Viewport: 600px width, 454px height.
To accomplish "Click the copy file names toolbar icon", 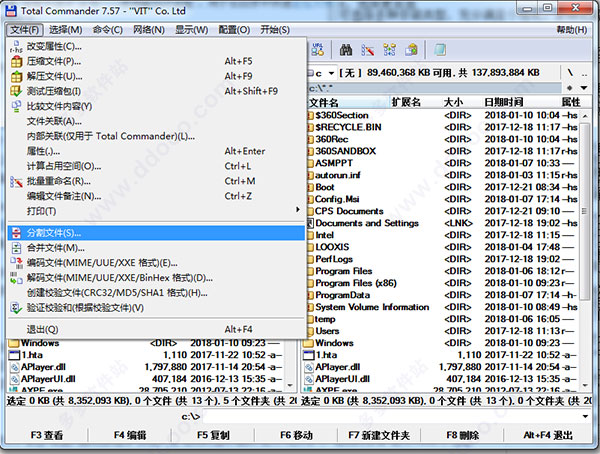I will [x=411, y=50].
